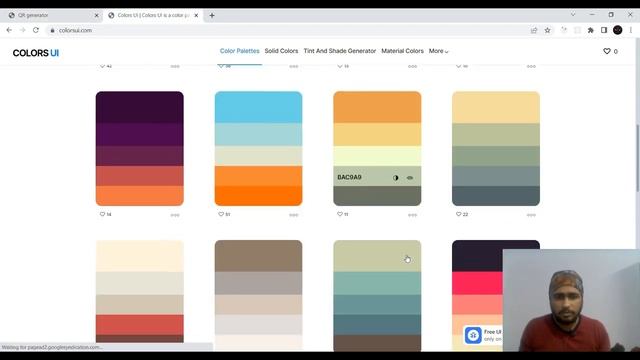Pick the teal-green stripe in bottom palette
This screenshot has width=640, height=360.
point(377,283)
